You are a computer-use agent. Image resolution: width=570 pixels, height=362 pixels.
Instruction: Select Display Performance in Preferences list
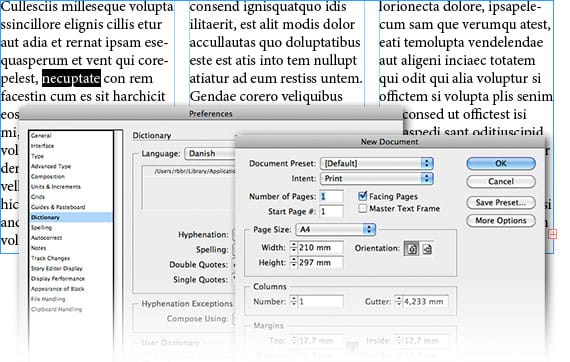click(x=71, y=278)
